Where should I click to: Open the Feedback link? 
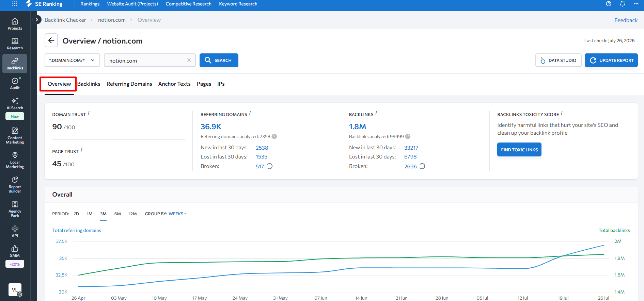click(x=626, y=20)
